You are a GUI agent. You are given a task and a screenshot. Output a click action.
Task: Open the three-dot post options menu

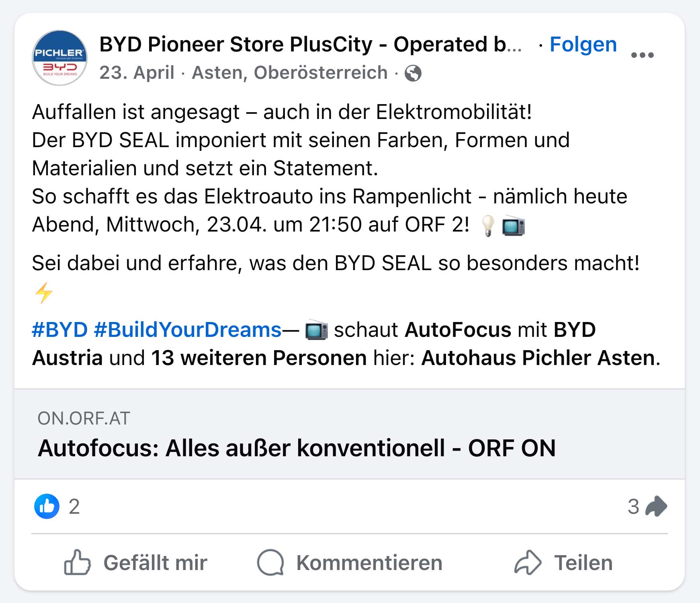point(642,55)
